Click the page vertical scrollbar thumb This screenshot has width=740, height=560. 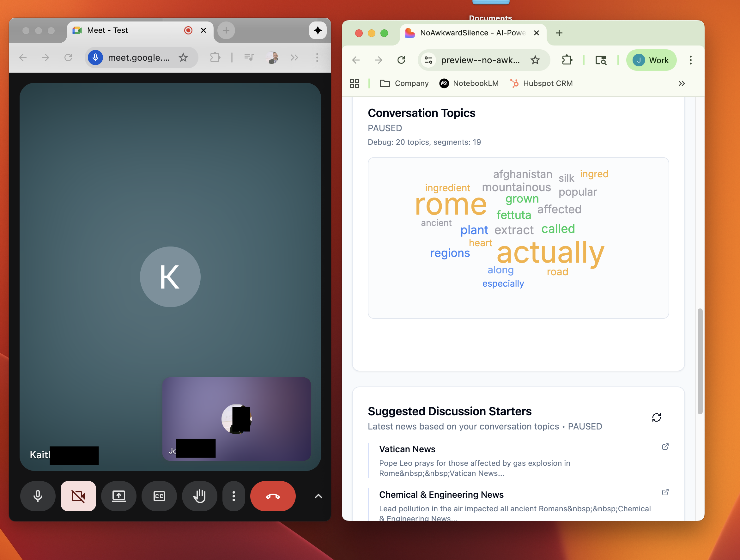point(700,361)
